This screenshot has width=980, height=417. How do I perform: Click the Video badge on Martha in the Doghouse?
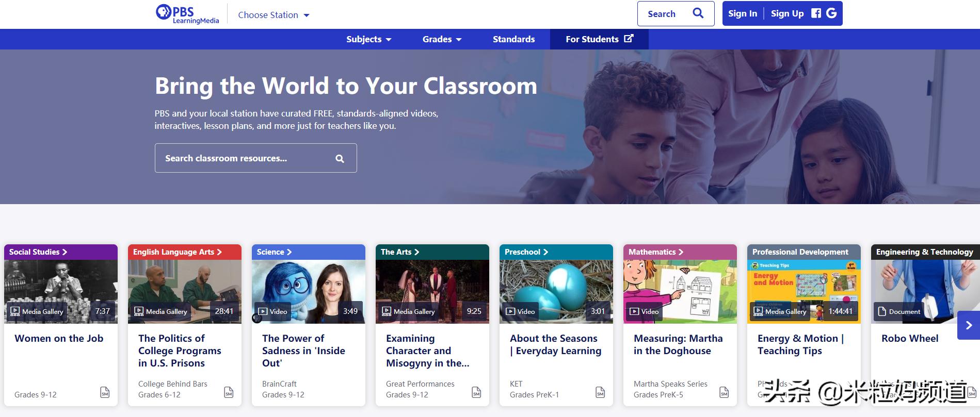pyautogui.click(x=644, y=311)
